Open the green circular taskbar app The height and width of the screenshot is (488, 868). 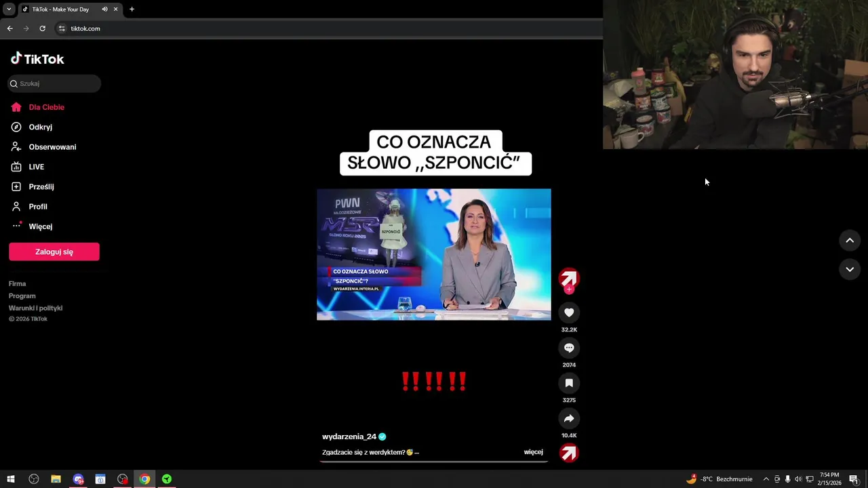point(166,479)
